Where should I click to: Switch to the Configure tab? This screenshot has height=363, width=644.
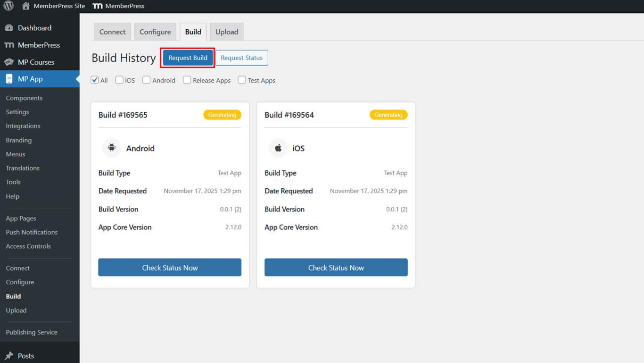pyautogui.click(x=155, y=32)
